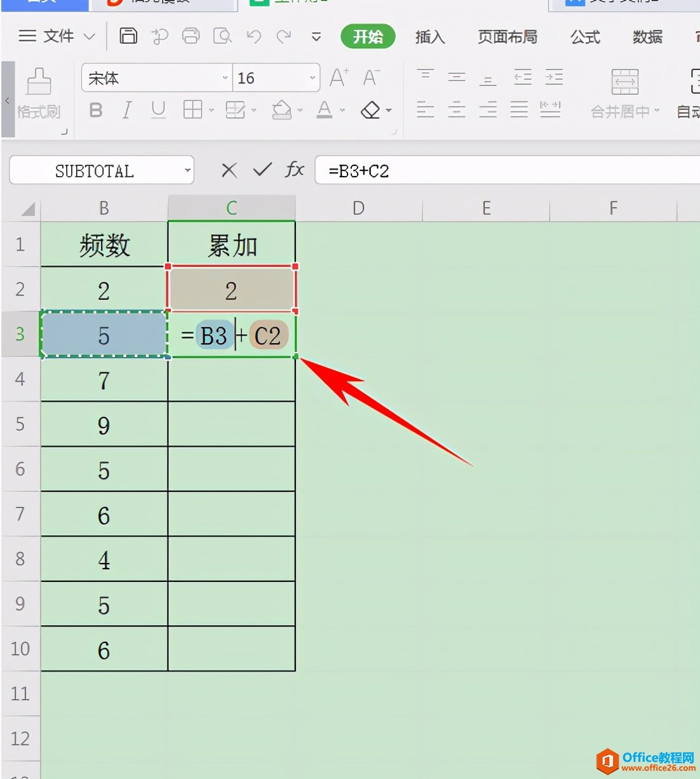
Task: Cancel formula entry with X button
Action: tap(229, 170)
